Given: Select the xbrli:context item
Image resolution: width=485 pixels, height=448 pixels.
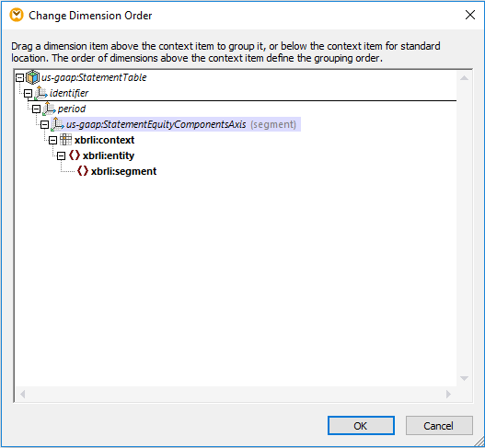Looking at the screenshot, I should coord(105,140).
